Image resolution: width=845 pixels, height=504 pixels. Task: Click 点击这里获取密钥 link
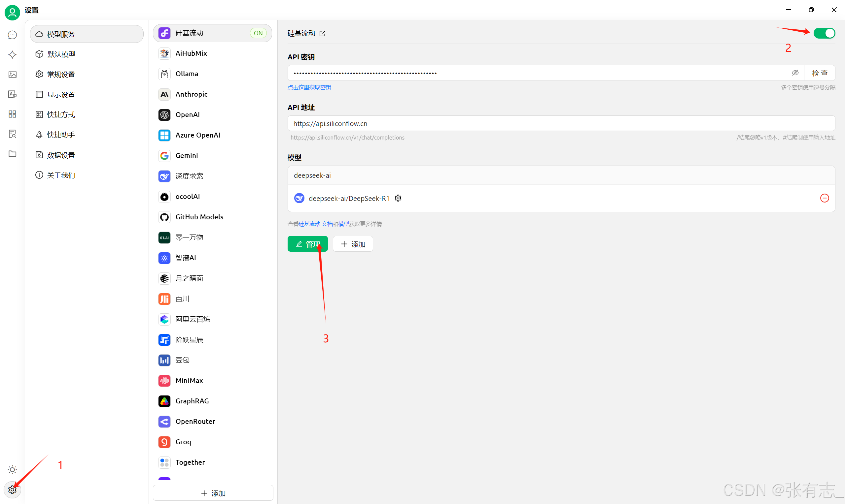pyautogui.click(x=309, y=87)
